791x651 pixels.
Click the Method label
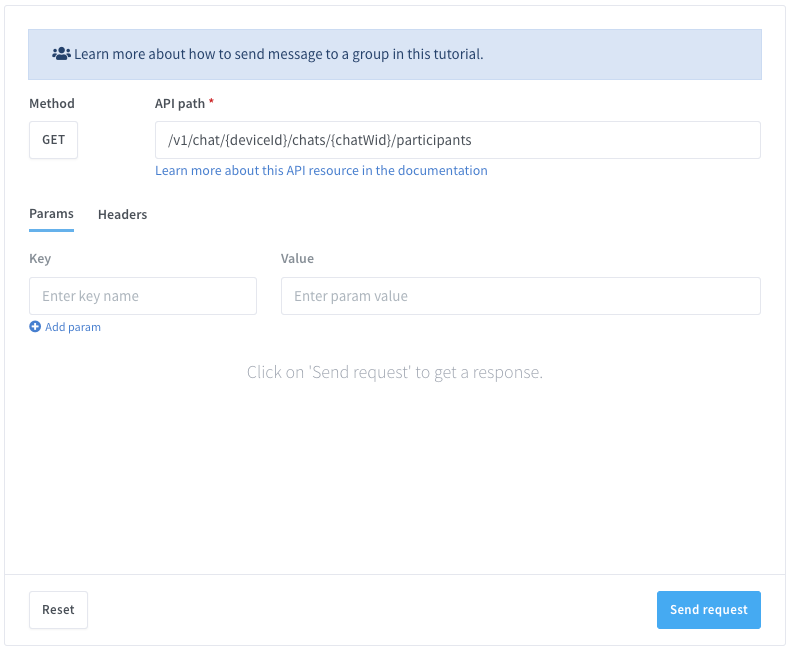click(52, 104)
